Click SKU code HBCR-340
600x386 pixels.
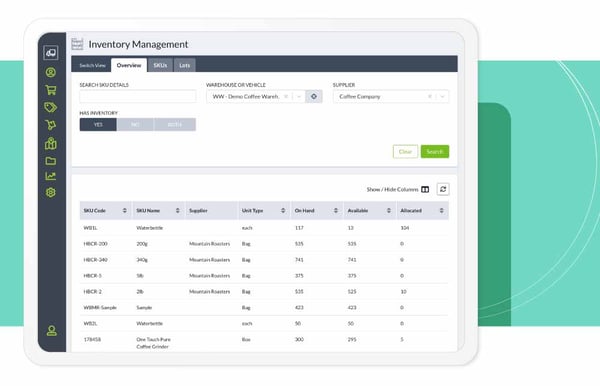pyautogui.click(x=96, y=260)
